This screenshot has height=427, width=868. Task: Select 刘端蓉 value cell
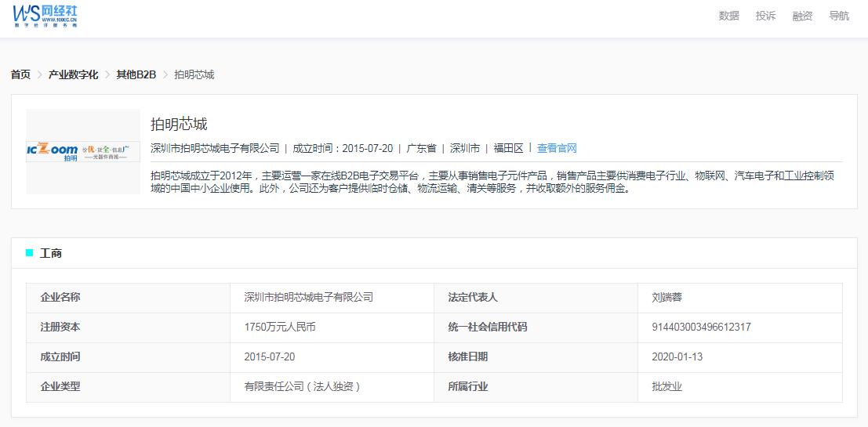[740, 299]
